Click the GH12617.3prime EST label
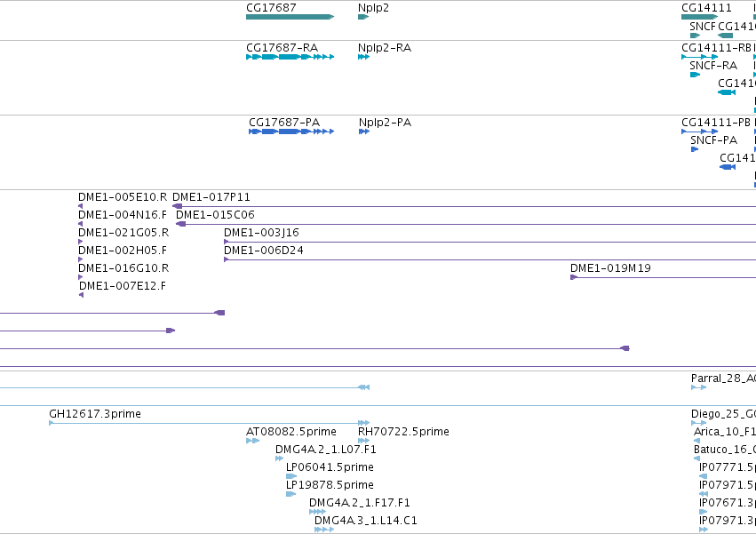The image size is (756, 534). (95, 414)
